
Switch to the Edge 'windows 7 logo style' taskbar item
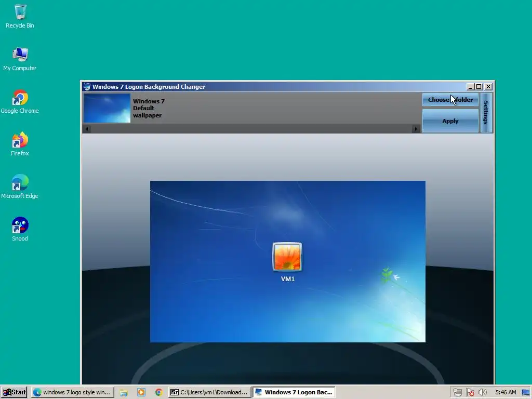[73, 392]
